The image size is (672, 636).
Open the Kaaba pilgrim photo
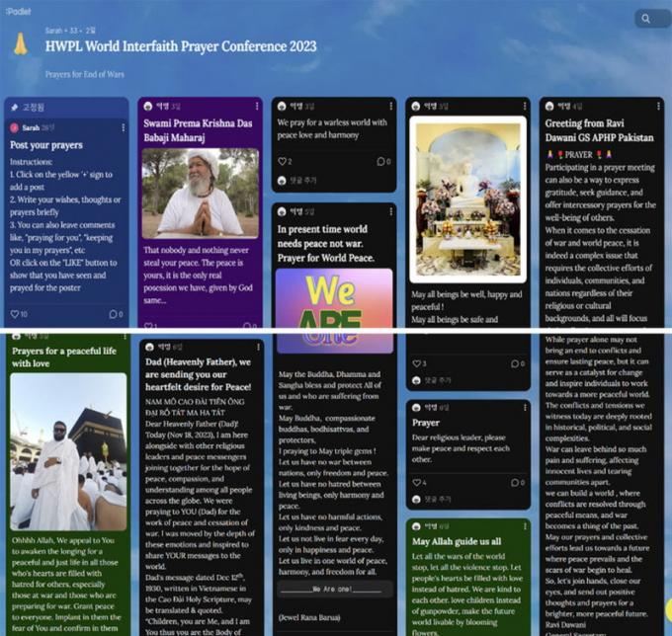click(x=68, y=451)
